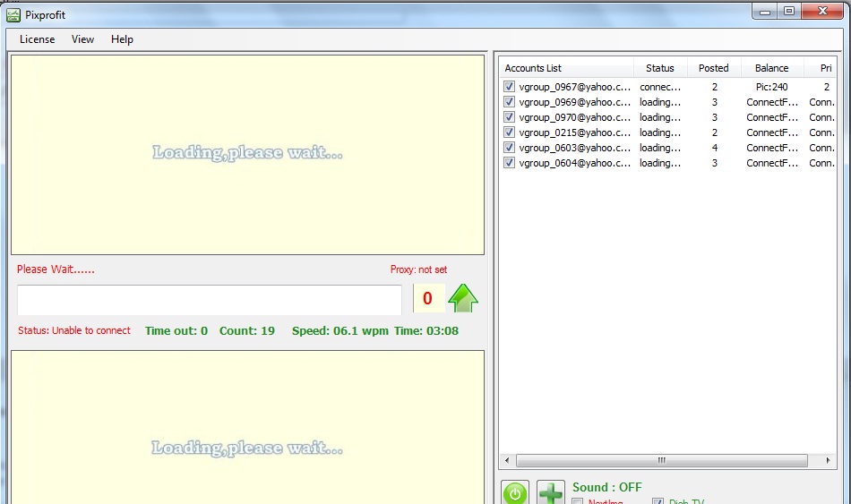Click the Status: Unable to connect text
Screen dimensions: 851x504
[73, 330]
